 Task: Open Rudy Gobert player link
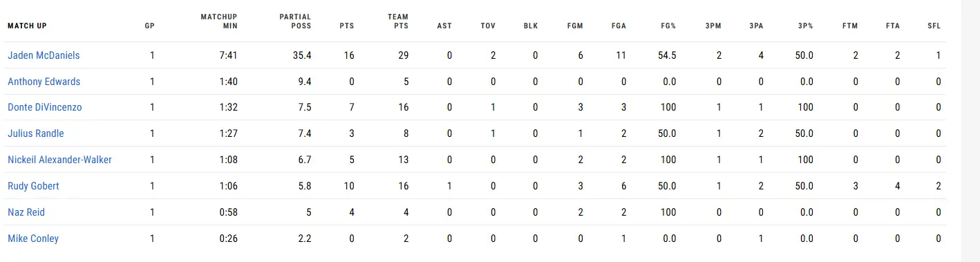[x=33, y=186]
